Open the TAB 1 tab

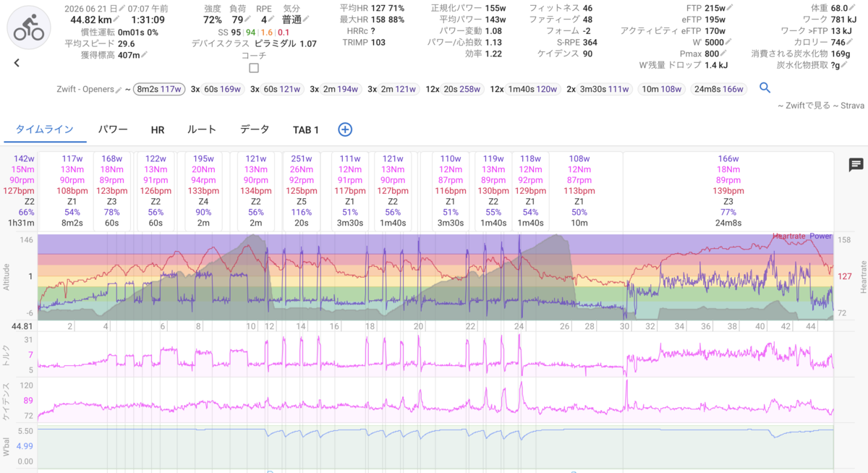tap(306, 129)
